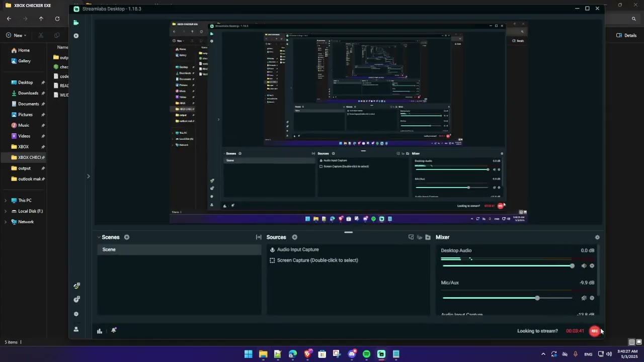
Task: Open the New dropdown in File Explorer
Action: 16,35
